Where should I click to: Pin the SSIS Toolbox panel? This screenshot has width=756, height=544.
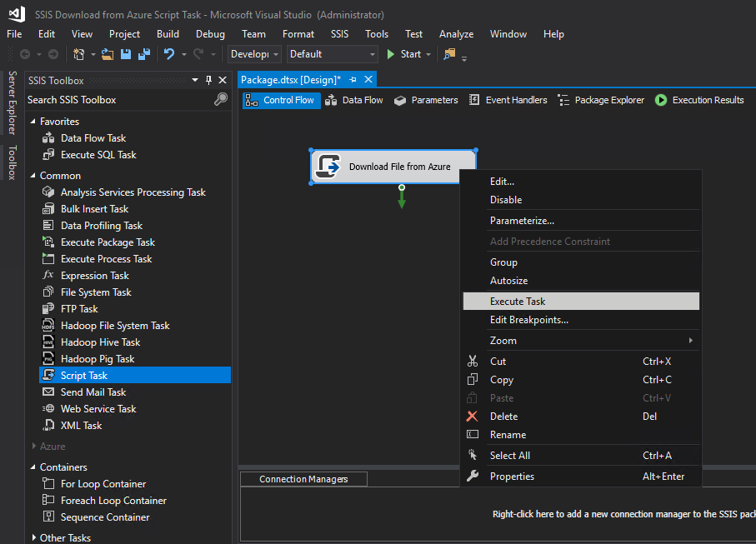(208, 80)
